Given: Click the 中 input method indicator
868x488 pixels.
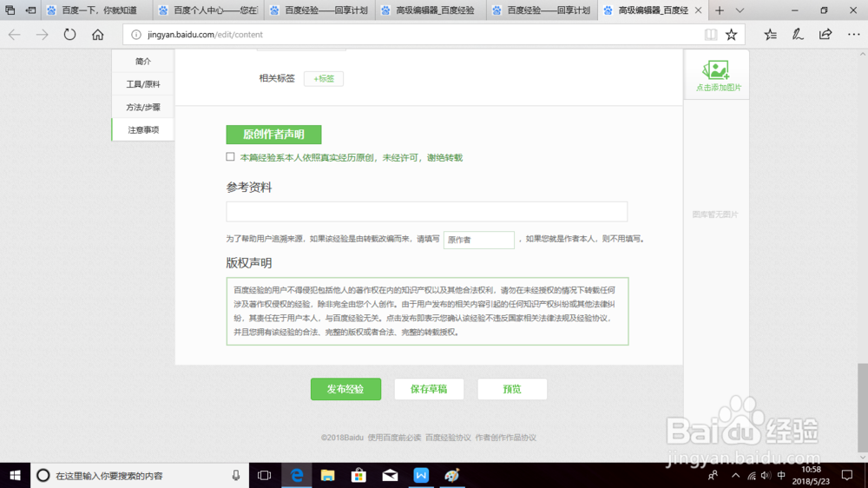Looking at the screenshot, I should coord(781,475).
